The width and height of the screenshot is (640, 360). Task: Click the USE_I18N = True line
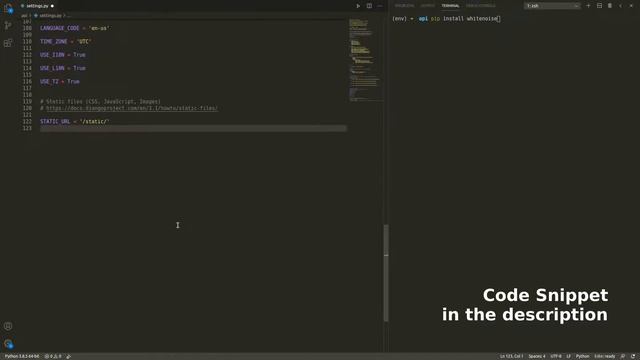pyautogui.click(x=63, y=55)
